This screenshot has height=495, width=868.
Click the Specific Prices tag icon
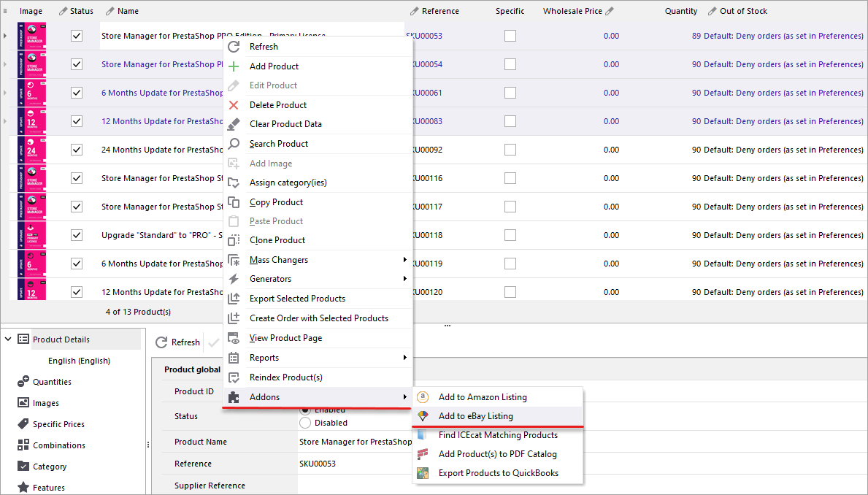[23, 423]
